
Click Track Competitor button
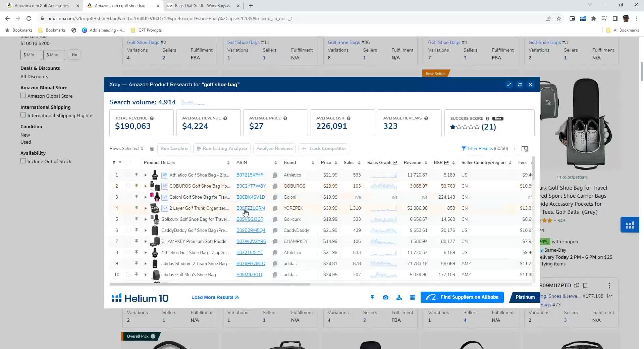[324, 149]
